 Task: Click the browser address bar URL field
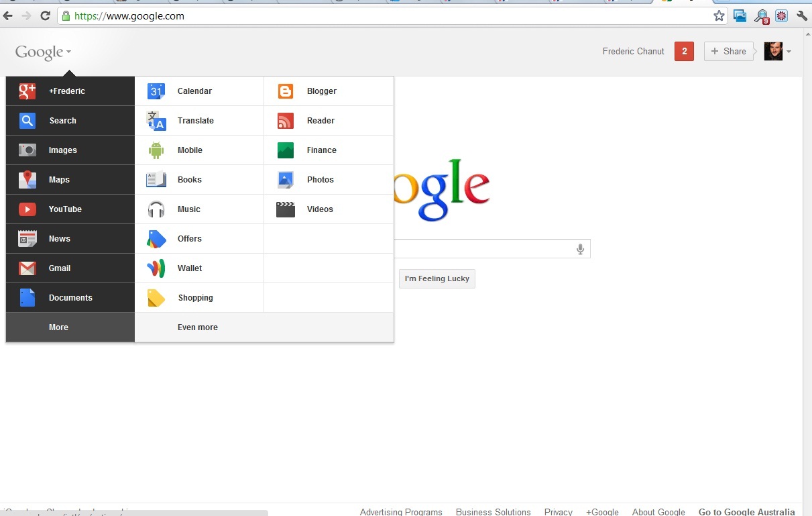(x=389, y=16)
